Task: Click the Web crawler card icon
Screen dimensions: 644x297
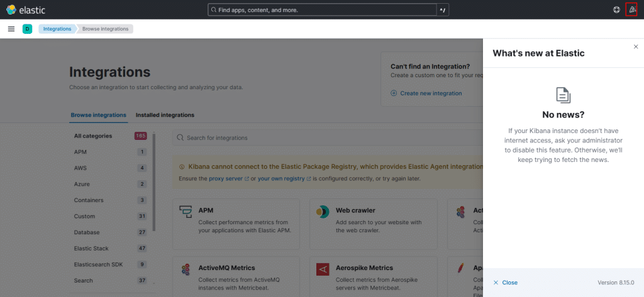Action: (x=323, y=212)
